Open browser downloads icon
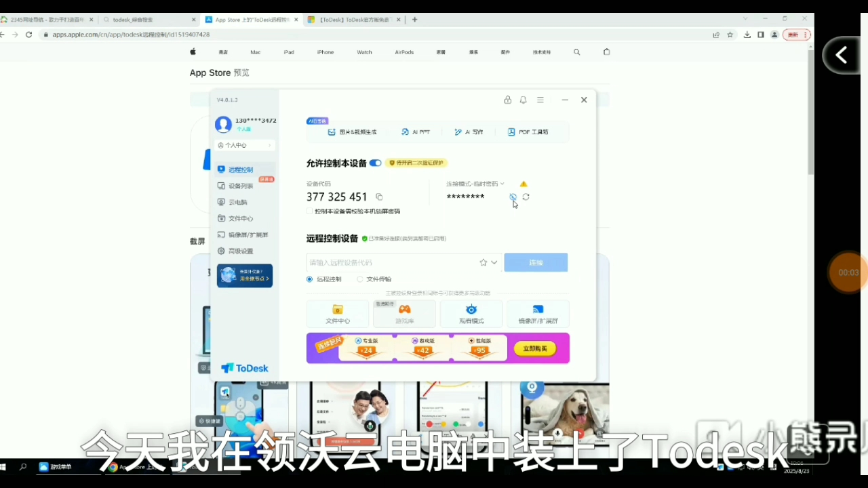Screen dimensions: 868x488 pos(747,35)
